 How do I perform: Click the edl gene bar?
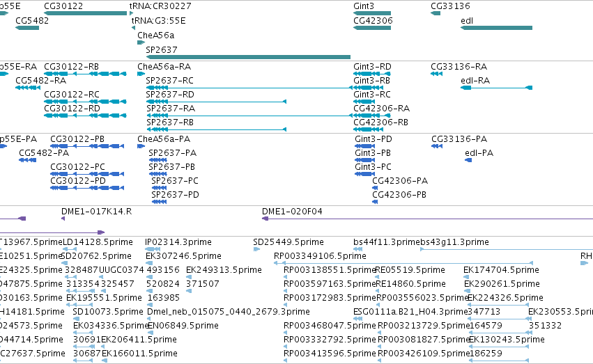(x=496, y=28)
